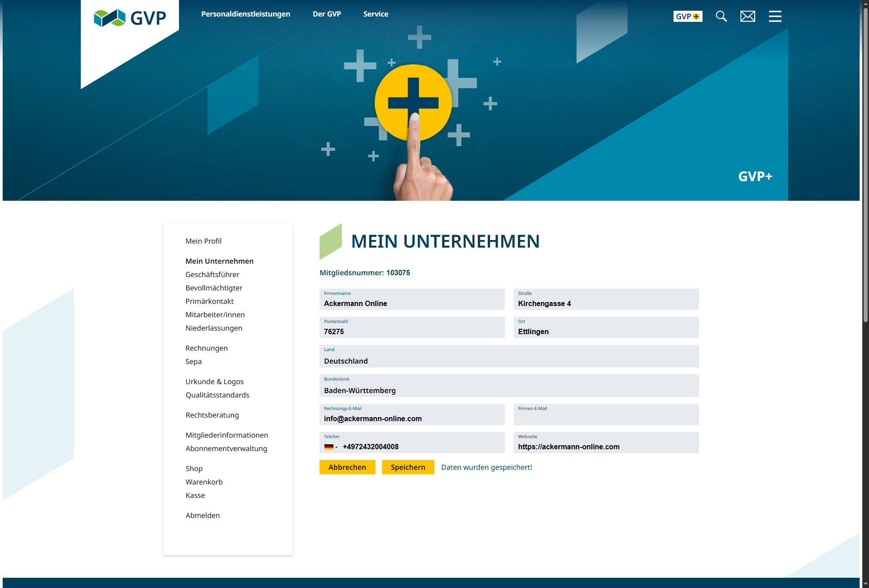Open the Service menu item
The height and width of the screenshot is (588, 869).
[375, 14]
